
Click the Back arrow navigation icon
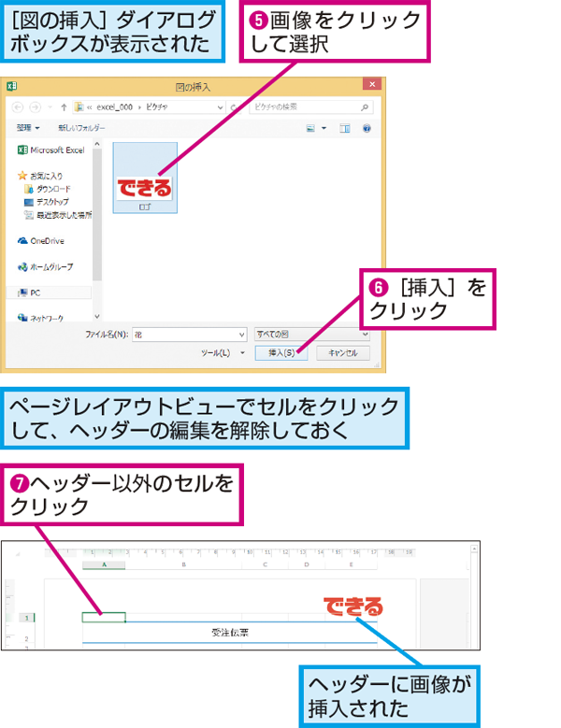[18, 107]
